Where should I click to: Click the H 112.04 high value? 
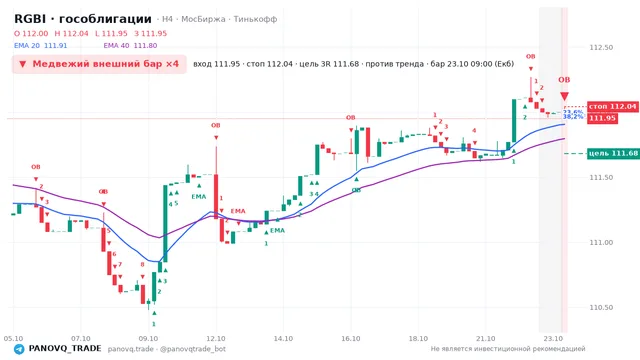point(71,33)
